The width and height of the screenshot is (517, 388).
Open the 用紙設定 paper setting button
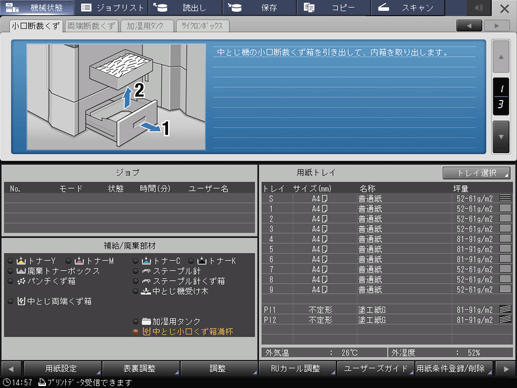click(62, 368)
